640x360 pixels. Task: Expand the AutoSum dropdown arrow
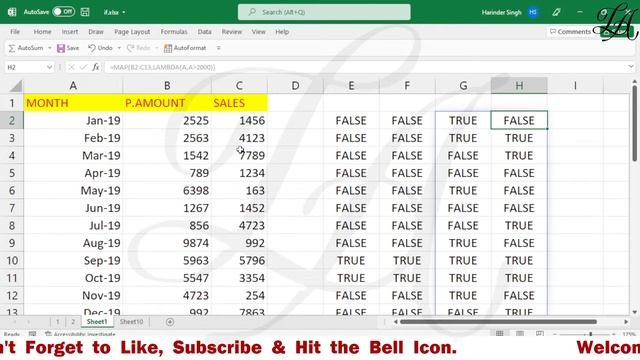coord(49,48)
